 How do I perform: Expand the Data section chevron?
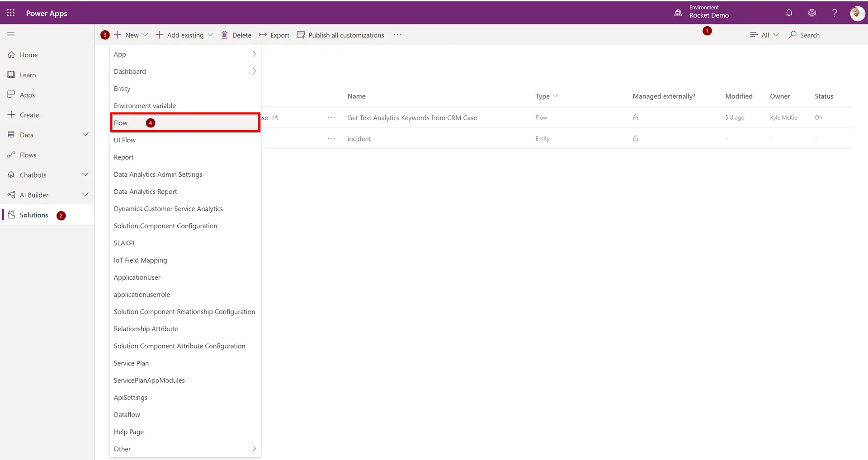[x=85, y=134]
